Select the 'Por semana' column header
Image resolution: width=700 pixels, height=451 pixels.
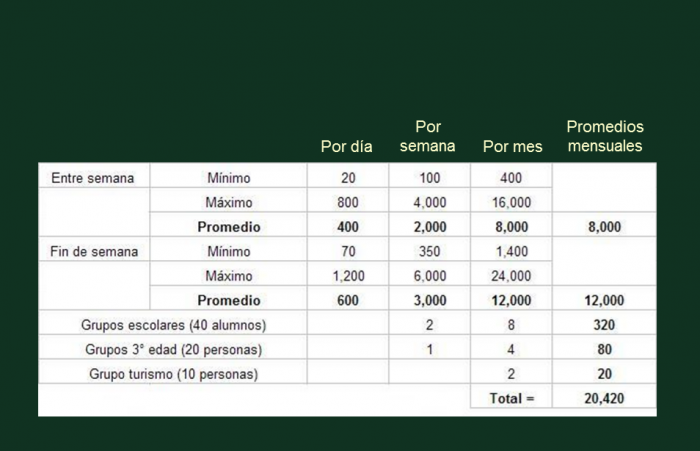pos(427,137)
